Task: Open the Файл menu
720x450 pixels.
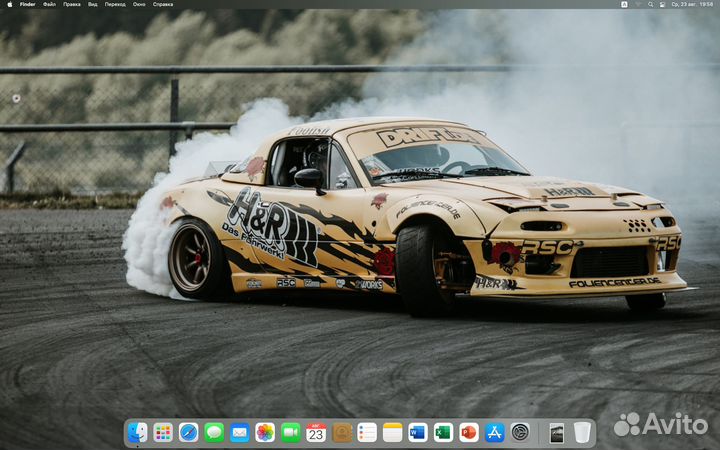Action: pyautogui.click(x=49, y=4)
